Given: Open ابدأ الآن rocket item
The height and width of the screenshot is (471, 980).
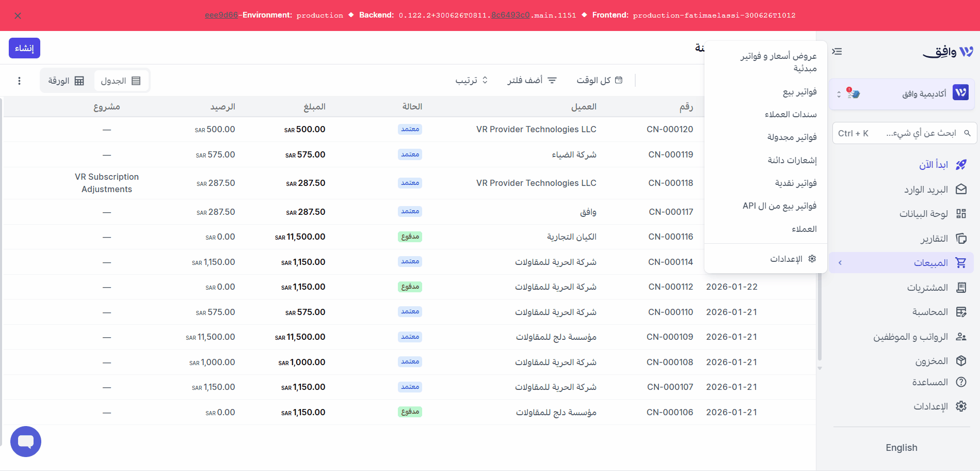Looking at the screenshot, I should [943, 165].
